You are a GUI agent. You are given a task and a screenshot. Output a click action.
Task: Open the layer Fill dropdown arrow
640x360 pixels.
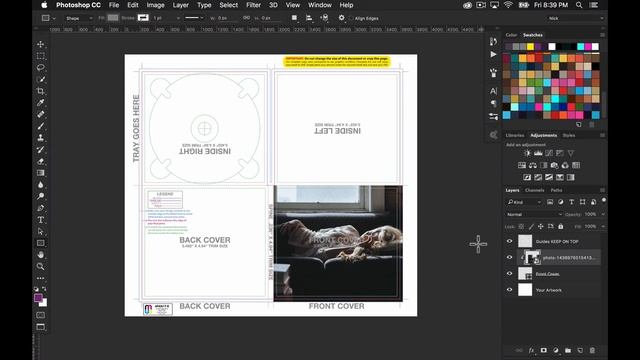pyautogui.click(x=603, y=227)
